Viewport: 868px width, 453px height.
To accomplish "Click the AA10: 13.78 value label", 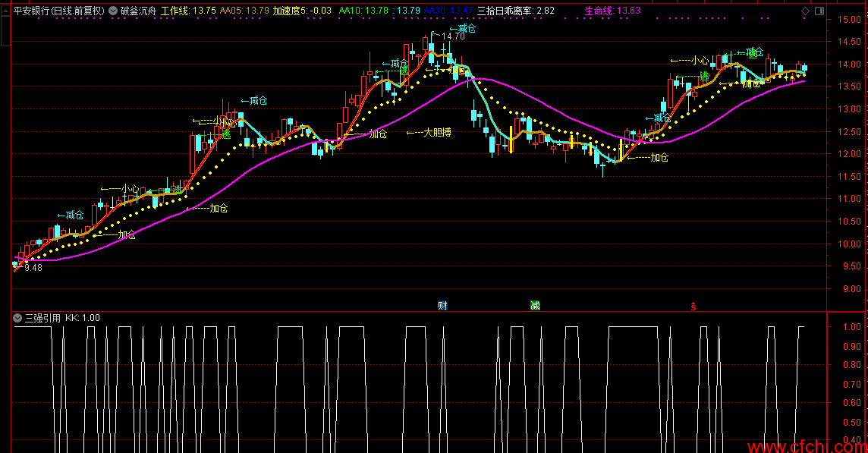I will coord(363,11).
